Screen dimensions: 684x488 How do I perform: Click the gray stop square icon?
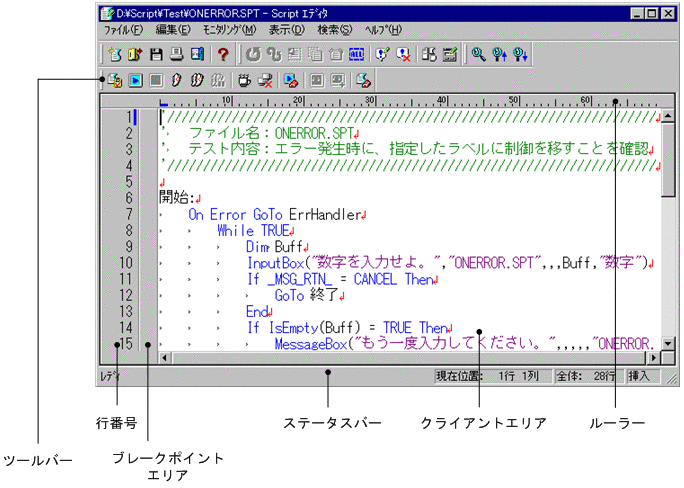point(156,80)
